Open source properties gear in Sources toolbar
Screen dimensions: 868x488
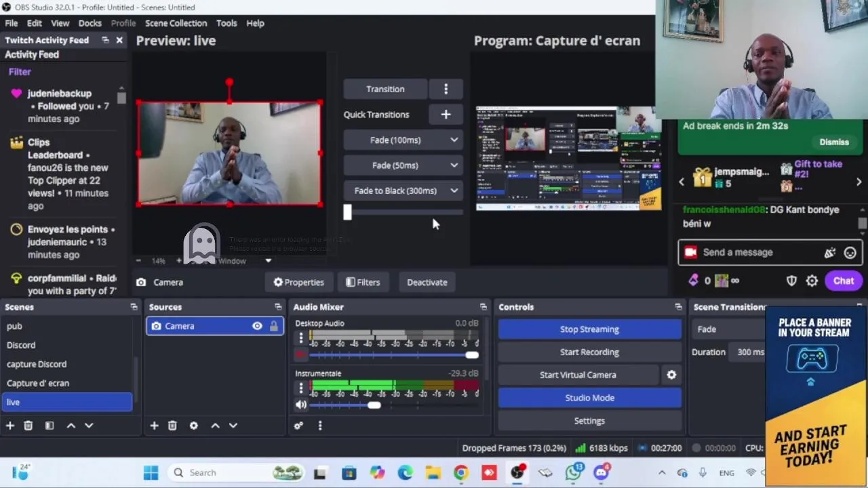194,426
